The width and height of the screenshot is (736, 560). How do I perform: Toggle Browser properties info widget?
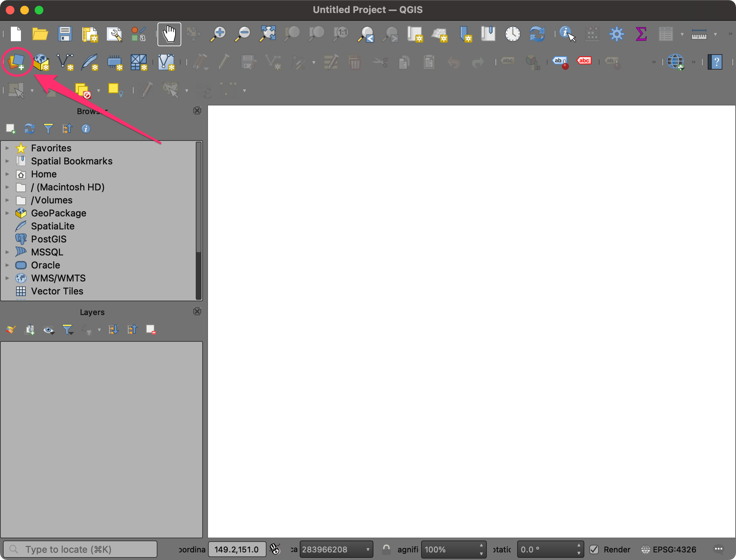point(86,129)
